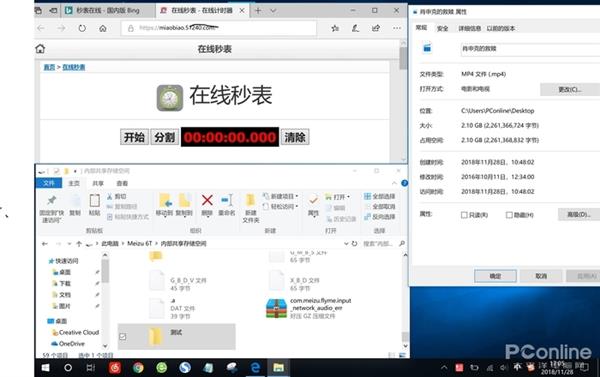The image size is (600, 377).
Task: Show hidden system tray icons
Action: pos(444,367)
